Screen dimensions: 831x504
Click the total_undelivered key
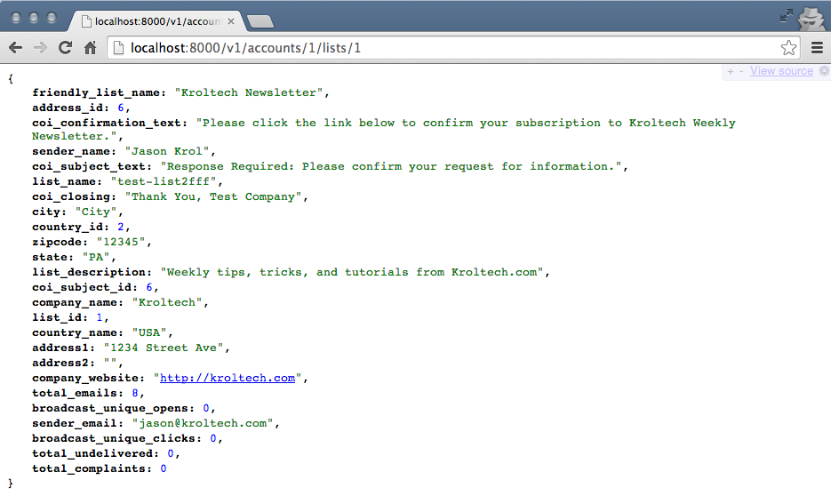(x=92, y=453)
